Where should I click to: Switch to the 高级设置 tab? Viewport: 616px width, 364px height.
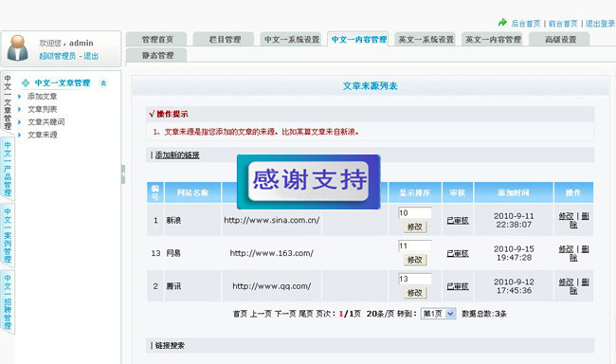coord(560,39)
